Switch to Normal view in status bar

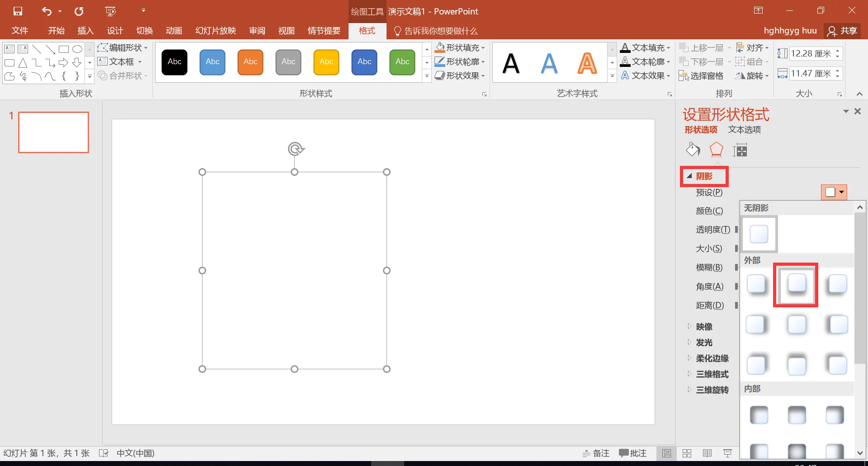[666, 453]
